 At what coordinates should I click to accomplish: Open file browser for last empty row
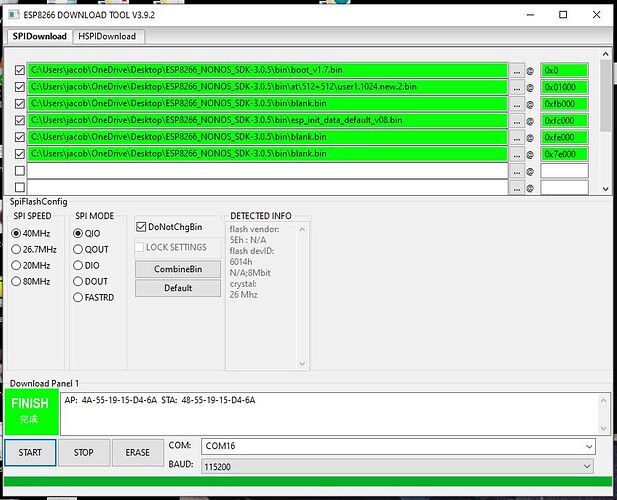[x=517, y=188]
